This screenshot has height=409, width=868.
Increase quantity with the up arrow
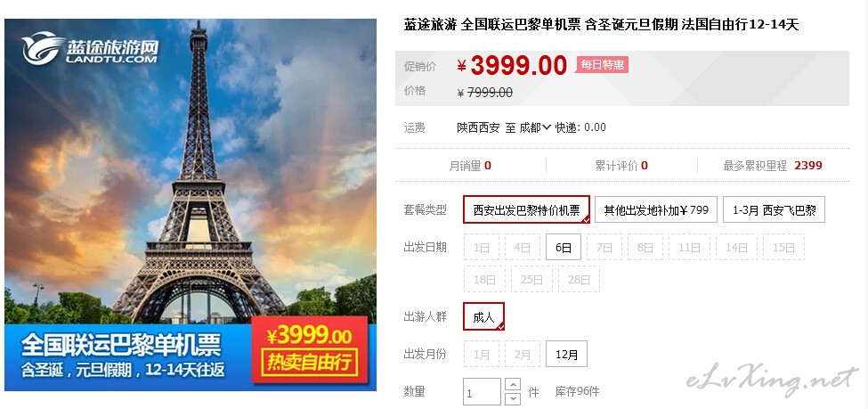coord(513,384)
